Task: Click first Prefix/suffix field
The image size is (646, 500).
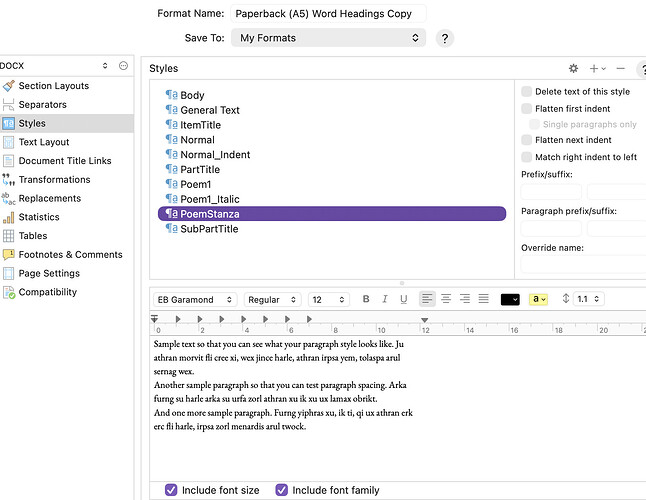Action: coord(551,192)
